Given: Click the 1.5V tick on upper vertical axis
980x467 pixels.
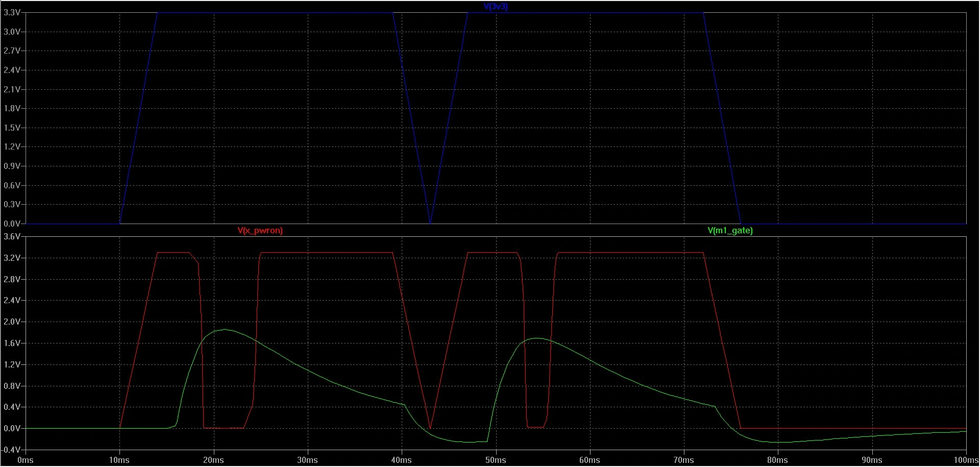Looking at the screenshot, I should tap(12, 128).
